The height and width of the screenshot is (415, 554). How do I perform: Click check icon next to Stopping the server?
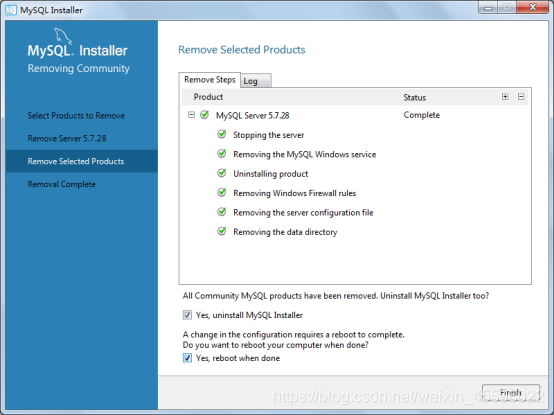(x=222, y=134)
